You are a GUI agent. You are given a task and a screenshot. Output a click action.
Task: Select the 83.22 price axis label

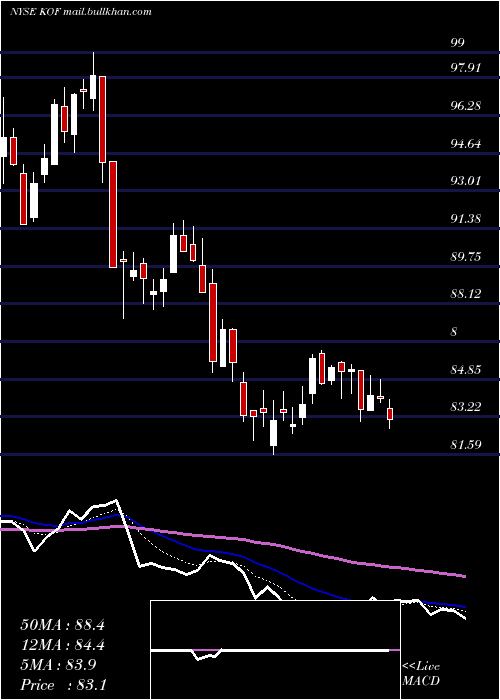coord(465,407)
